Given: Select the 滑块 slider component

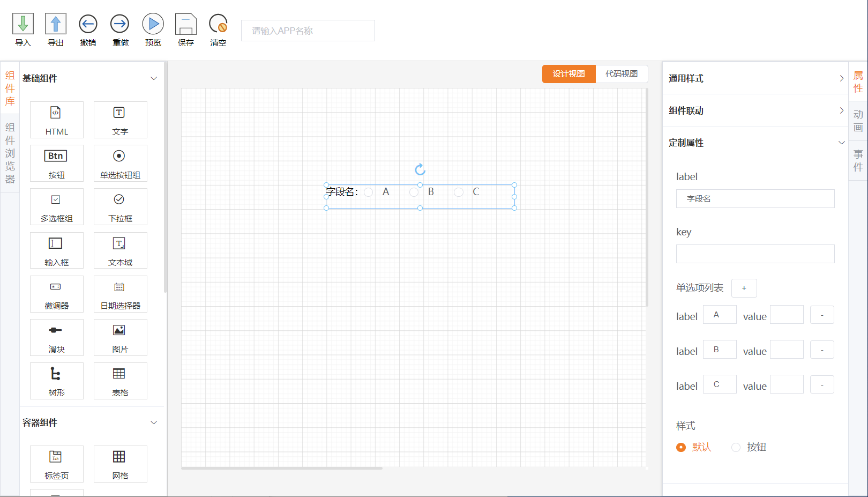Looking at the screenshot, I should click(x=57, y=337).
